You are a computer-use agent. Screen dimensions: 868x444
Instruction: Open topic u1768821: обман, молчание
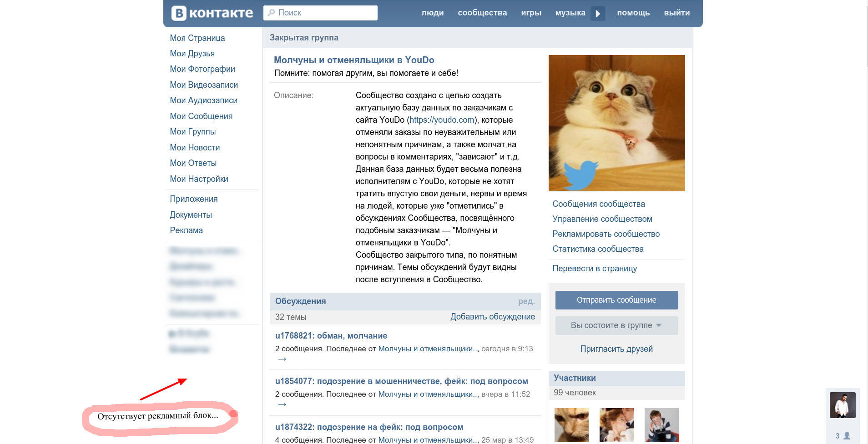(x=331, y=336)
